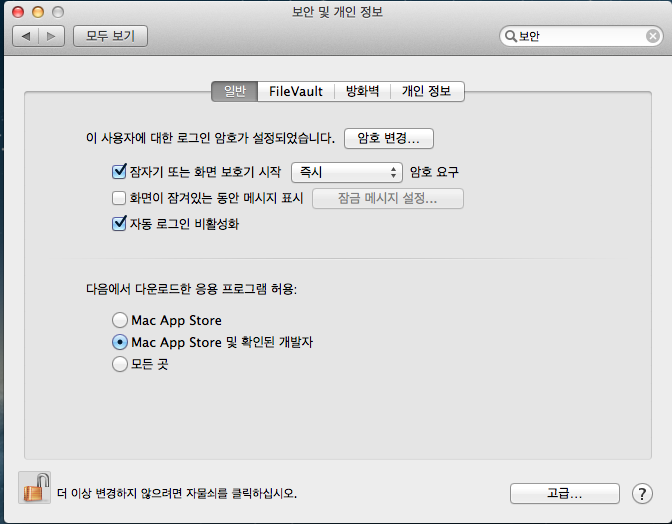672x524 pixels.
Task: Click the 모두 보기 button
Action: tap(111, 36)
